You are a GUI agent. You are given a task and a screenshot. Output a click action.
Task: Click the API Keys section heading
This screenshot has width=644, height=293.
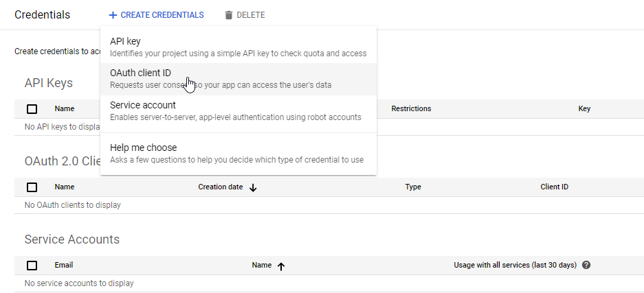coord(49,83)
